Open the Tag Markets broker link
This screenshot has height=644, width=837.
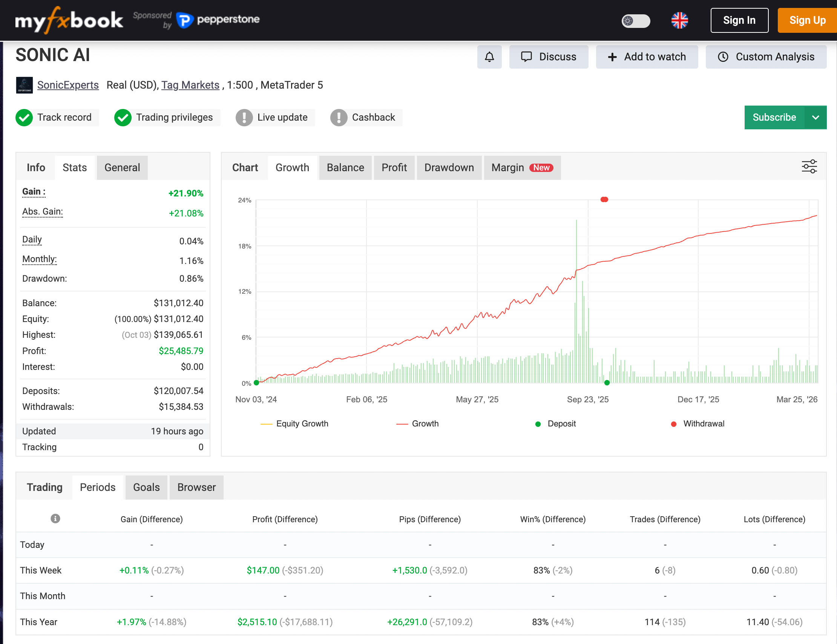[190, 85]
